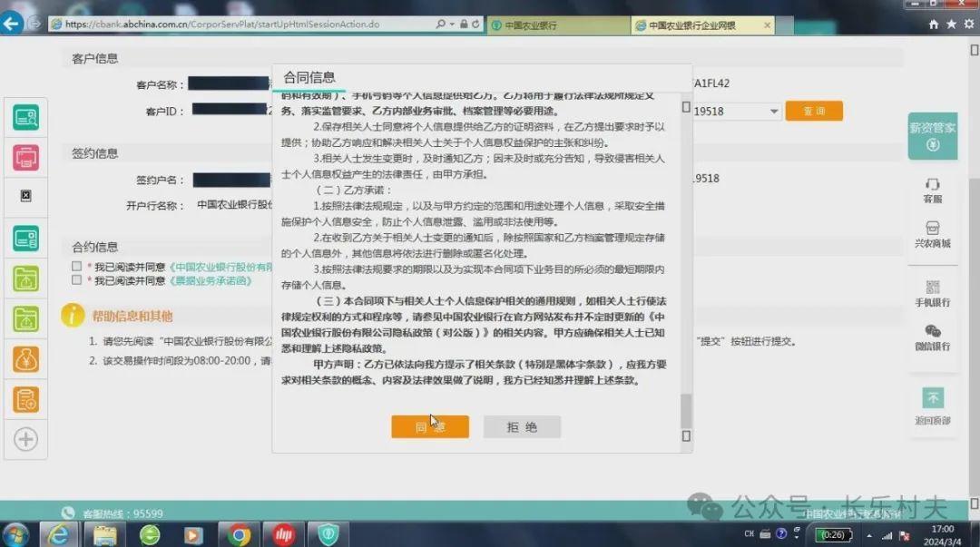Click the 客服热线 phone icon
This screenshot has height=547, width=980.
[67, 513]
